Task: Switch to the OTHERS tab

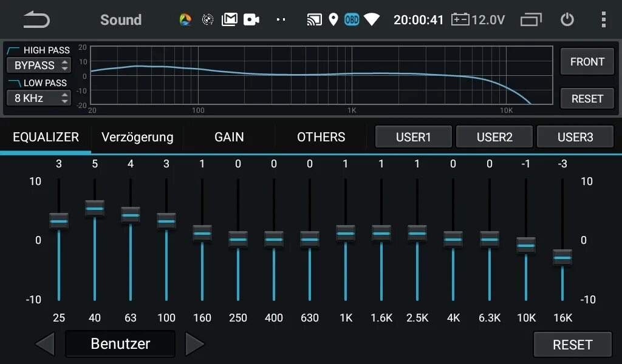Action: coord(321,137)
